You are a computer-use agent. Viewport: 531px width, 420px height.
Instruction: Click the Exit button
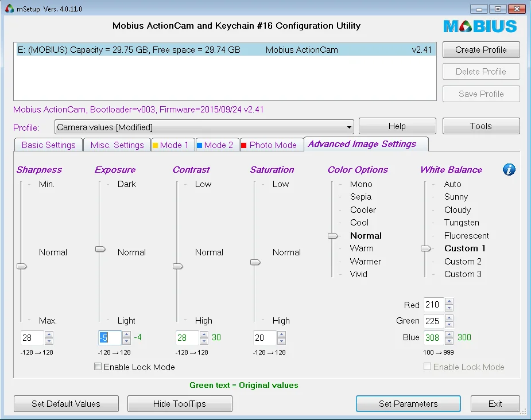(x=495, y=404)
